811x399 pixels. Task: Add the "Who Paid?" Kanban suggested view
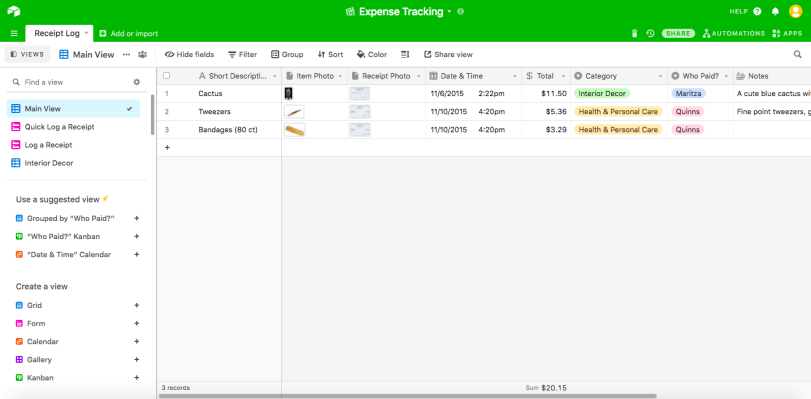pyautogui.click(x=137, y=237)
